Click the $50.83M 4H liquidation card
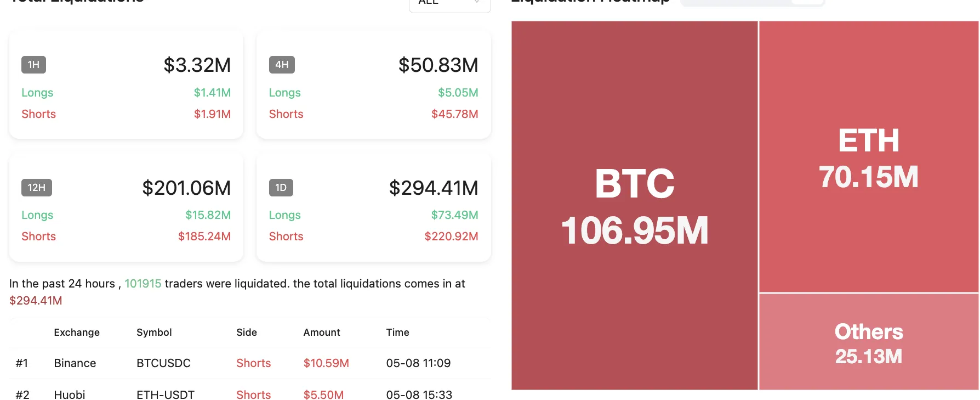This screenshot has width=980, height=400. point(373,85)
